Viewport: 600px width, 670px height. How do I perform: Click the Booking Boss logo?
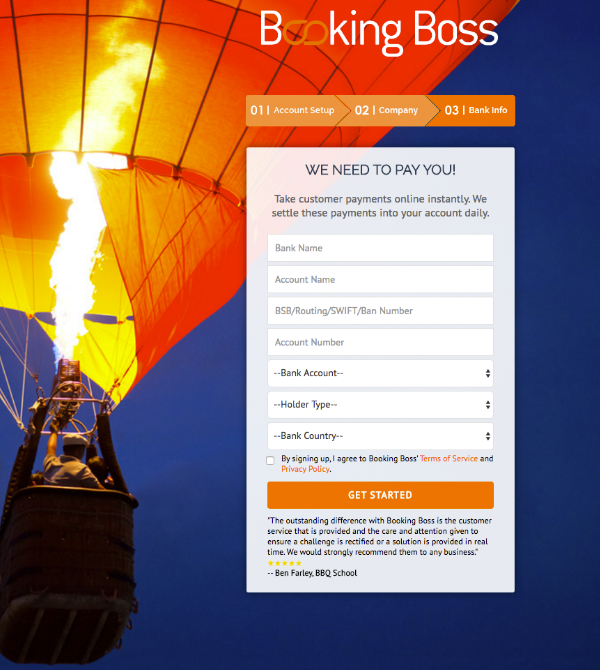tap(379, 32)
